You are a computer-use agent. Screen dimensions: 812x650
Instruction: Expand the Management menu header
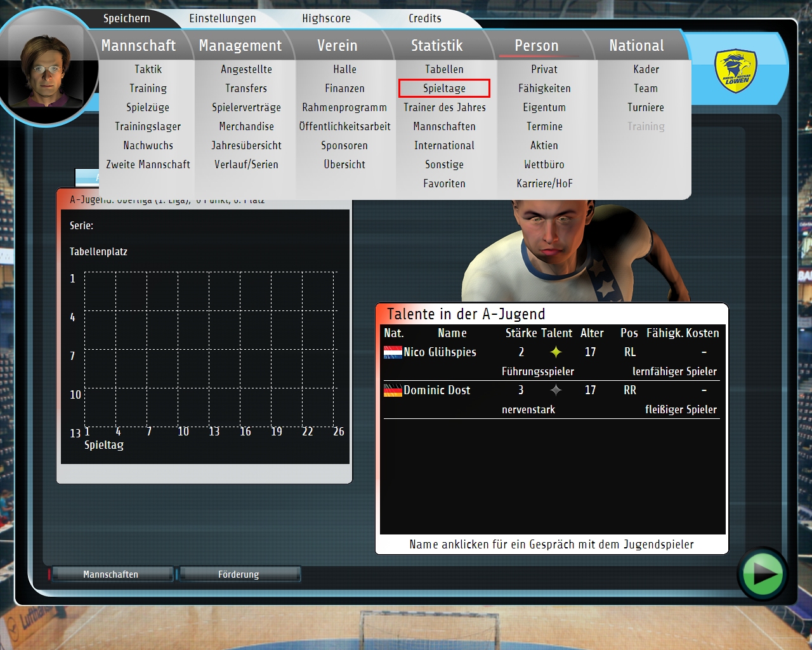[240, 46]
